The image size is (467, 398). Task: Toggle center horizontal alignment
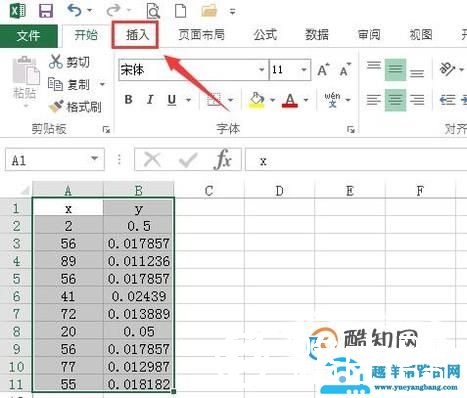click(395, 100)
